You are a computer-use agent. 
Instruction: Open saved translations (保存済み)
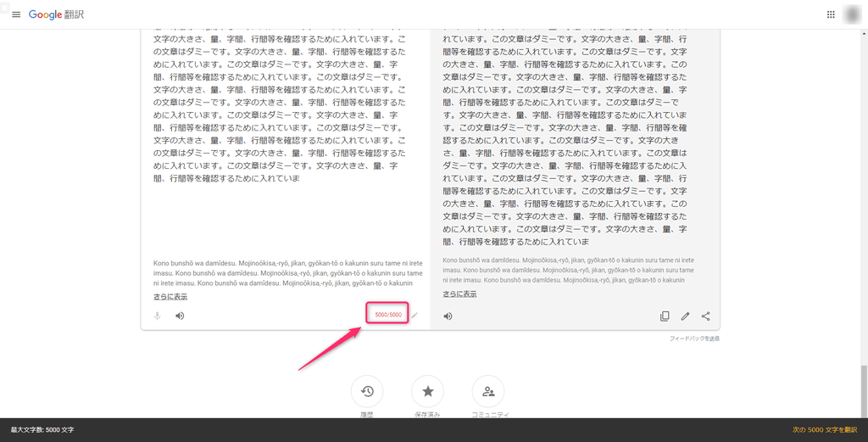pos(427,391)
